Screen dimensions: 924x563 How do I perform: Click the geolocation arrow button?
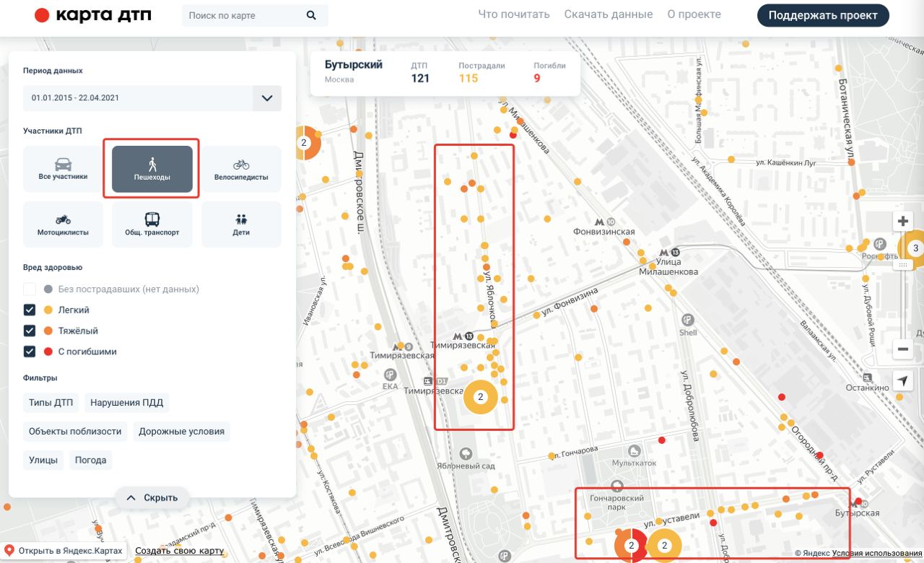coord(902,381)
